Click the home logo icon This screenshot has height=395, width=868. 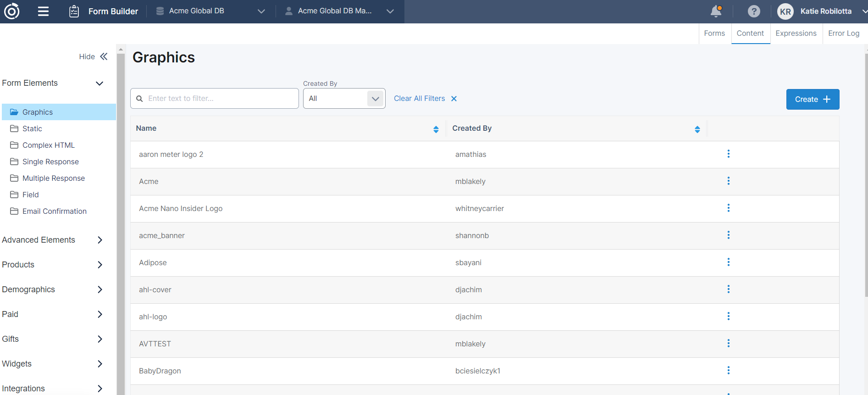tap(12, 11)
